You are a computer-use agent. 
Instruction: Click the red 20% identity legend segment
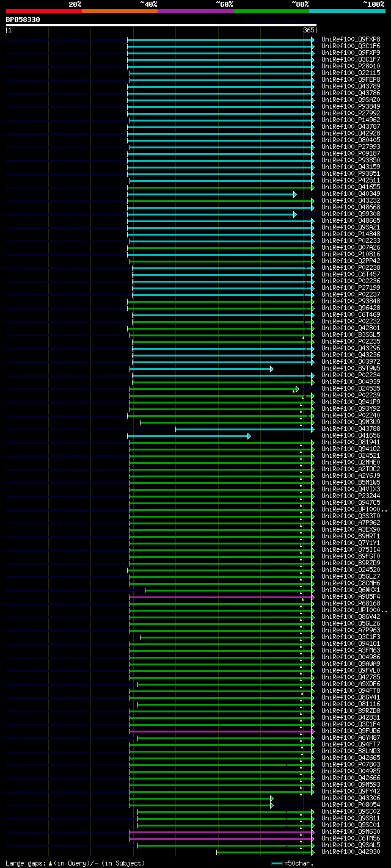click(x=43, y=10)
